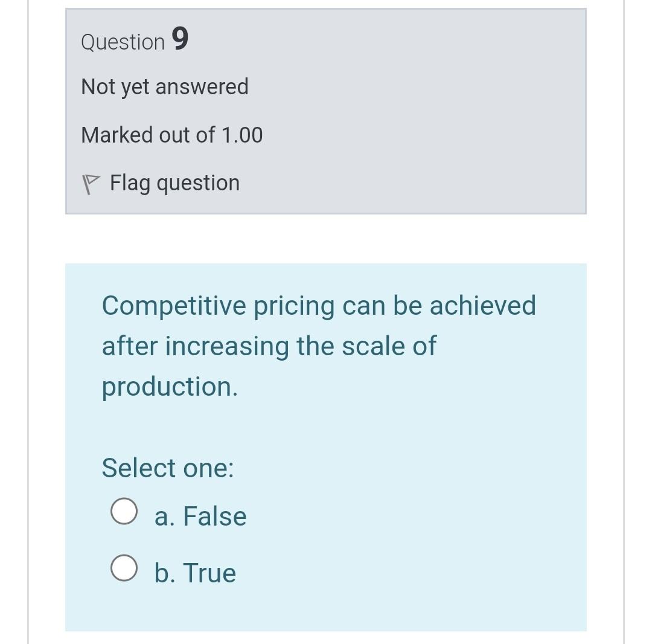Click the competitive pricing question statement

[319, 345]
